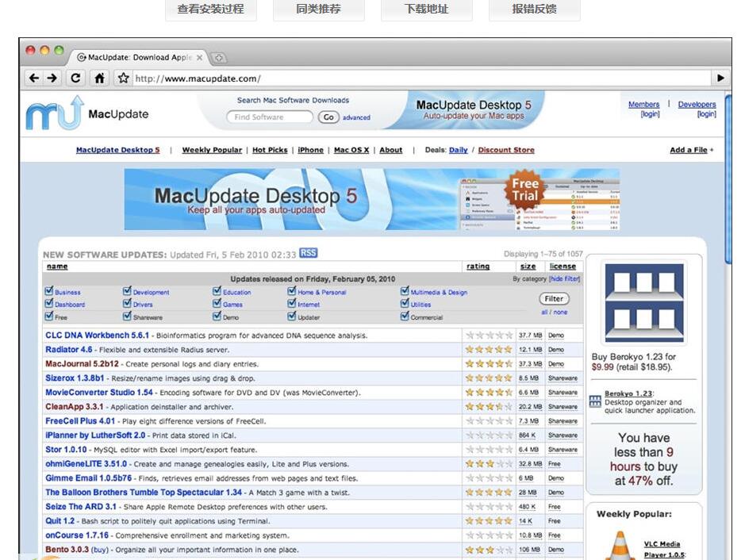
Task: Go to the browser home page icon
Action: [x=99, y=78]
